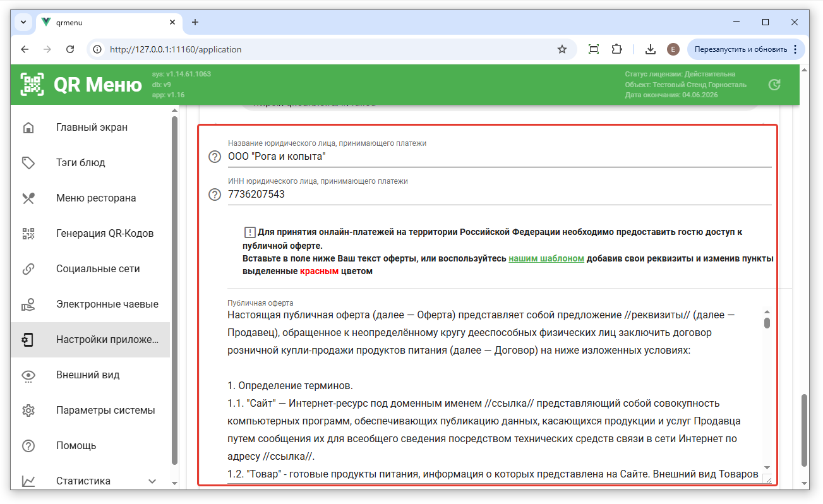The height and width of the screenshot is (504, 823).
Task: Open a new browser tab
Action: pyautogui.click(x=195, y=22)
